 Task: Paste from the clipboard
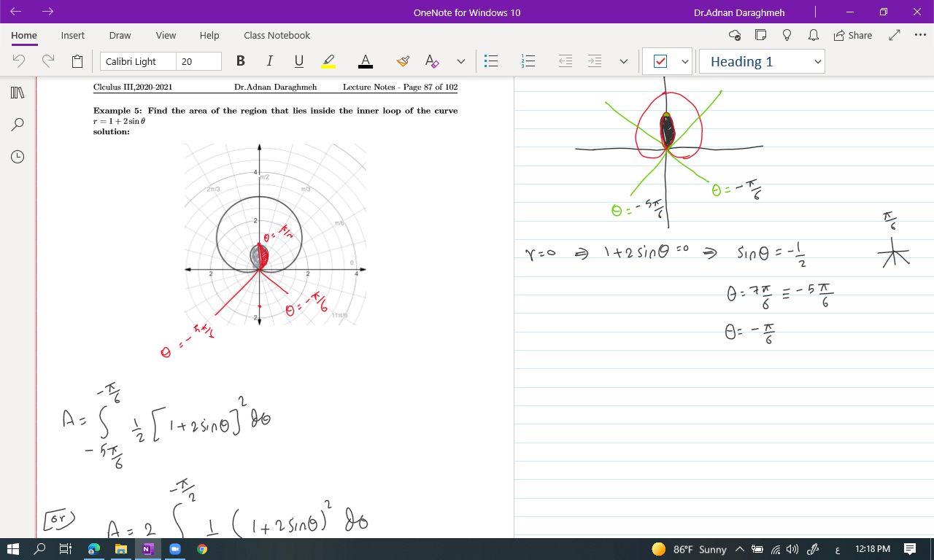[77, 61]
